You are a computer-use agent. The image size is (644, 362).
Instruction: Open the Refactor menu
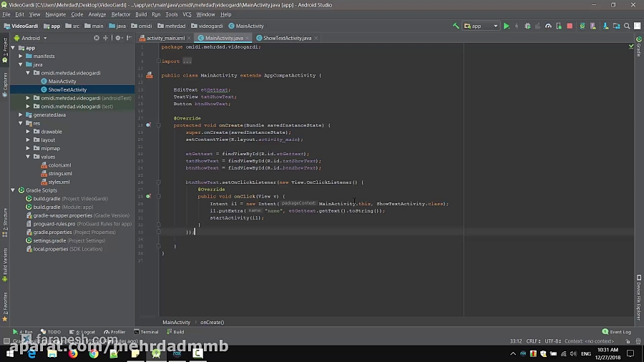tap(121, 14)
